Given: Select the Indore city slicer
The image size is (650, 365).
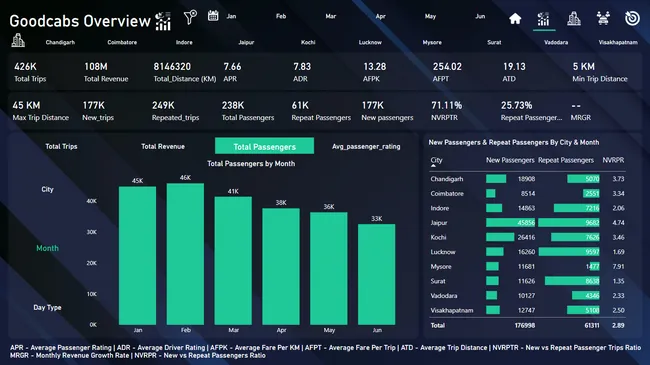Looking at the screenshot, I should (184, 42).
